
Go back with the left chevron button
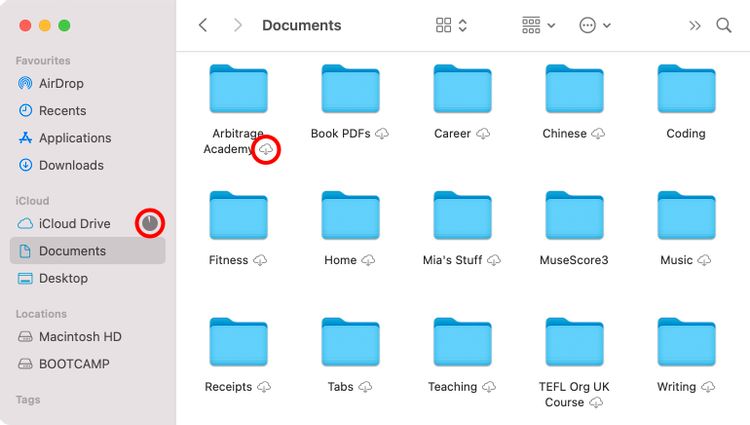click(203, 25)
